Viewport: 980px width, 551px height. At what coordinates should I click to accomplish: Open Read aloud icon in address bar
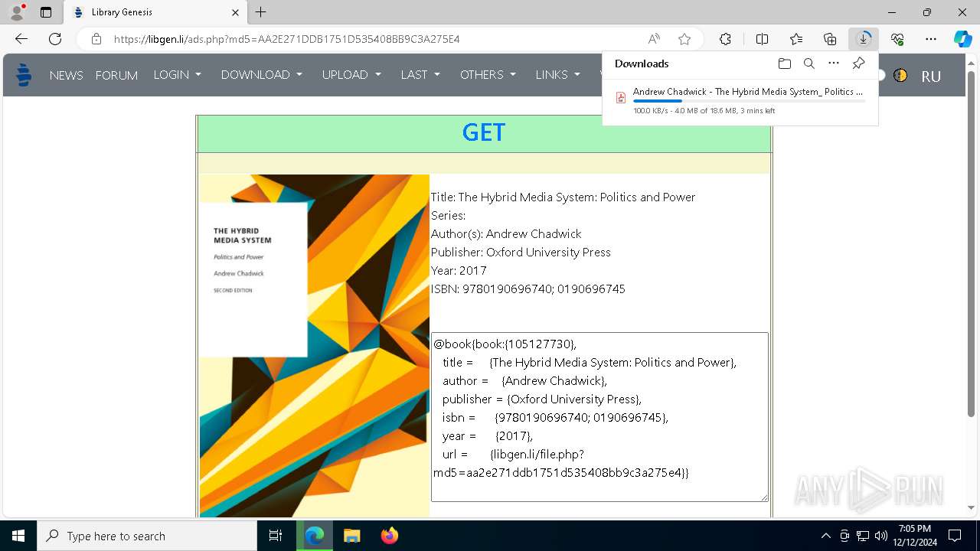coord(654,39)
